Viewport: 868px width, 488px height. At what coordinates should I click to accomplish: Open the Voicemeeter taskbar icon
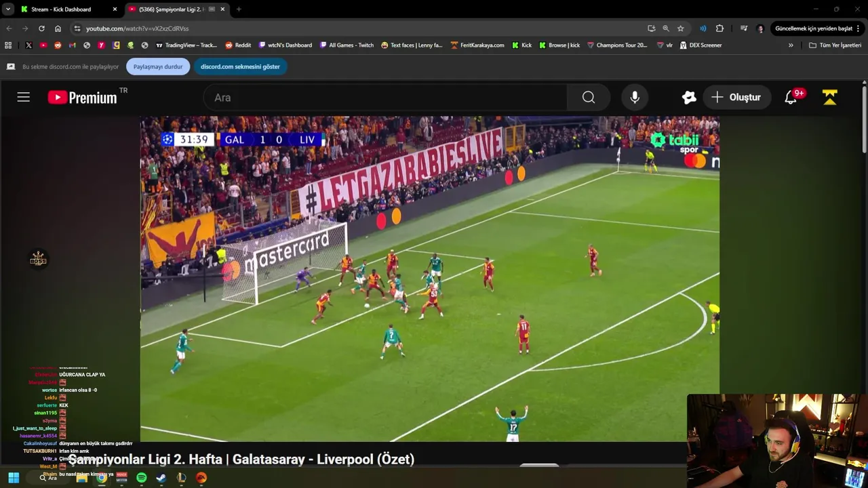point(121,478)
